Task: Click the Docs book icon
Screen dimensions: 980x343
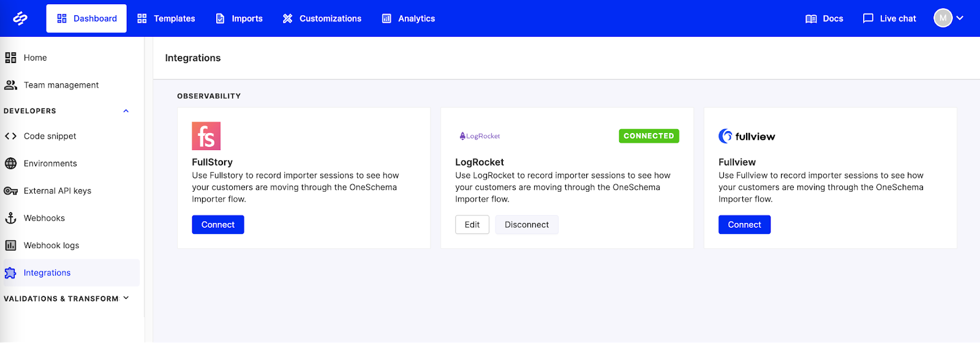Action: coord(811,19)
